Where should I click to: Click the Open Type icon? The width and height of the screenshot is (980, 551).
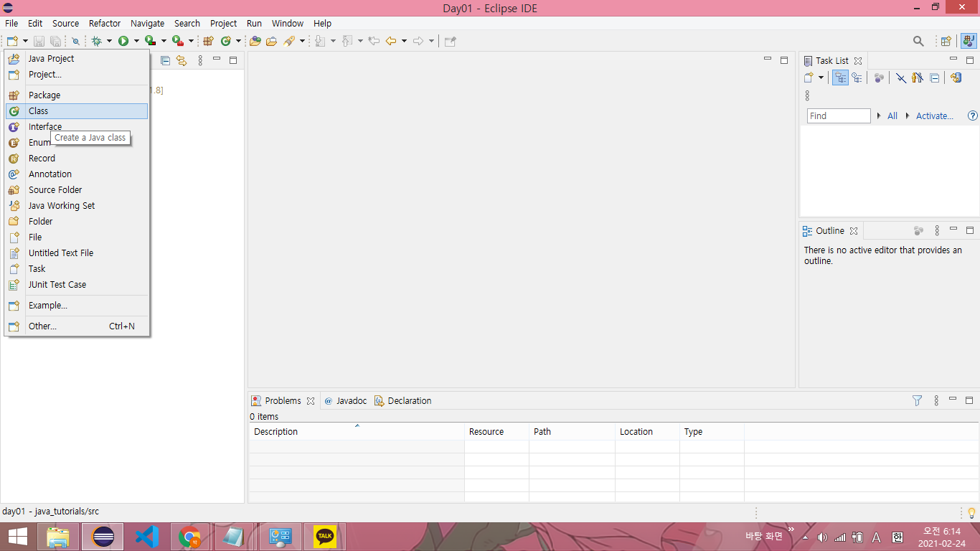pos(255,41)
